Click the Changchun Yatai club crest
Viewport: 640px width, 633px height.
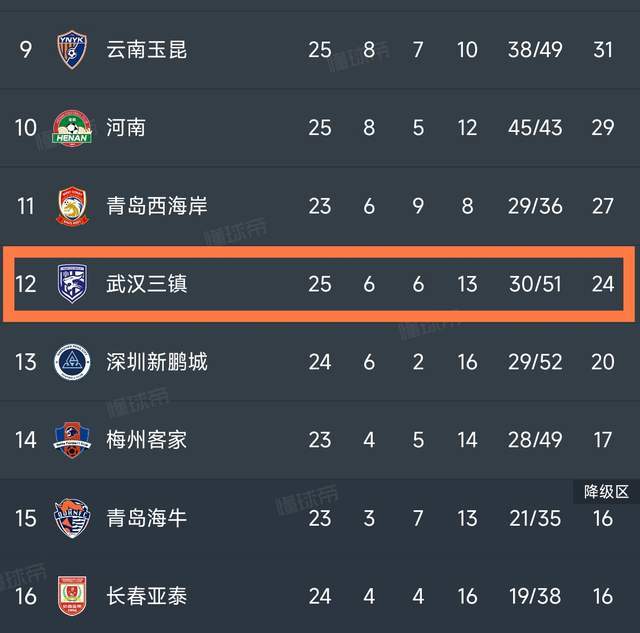click(x=73, y=595)
